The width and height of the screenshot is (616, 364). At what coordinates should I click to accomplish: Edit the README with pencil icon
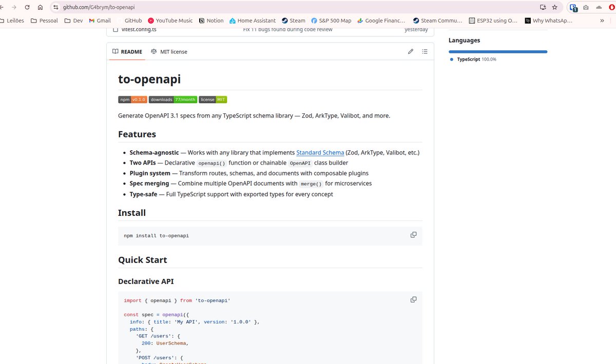coord(411,52)
